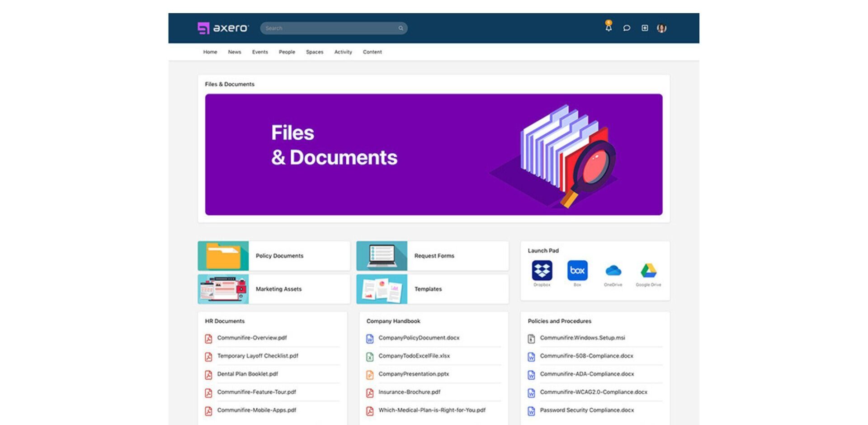Click the create new content plus icon
Image resolution: width=868 pixels, height=425 pixels.
click(x=645, y=28)
